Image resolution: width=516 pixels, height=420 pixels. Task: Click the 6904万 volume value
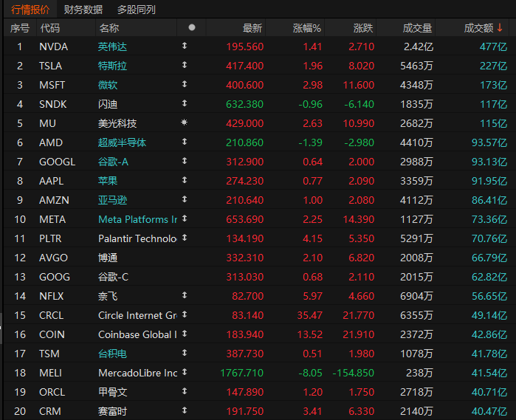[416, 296]
